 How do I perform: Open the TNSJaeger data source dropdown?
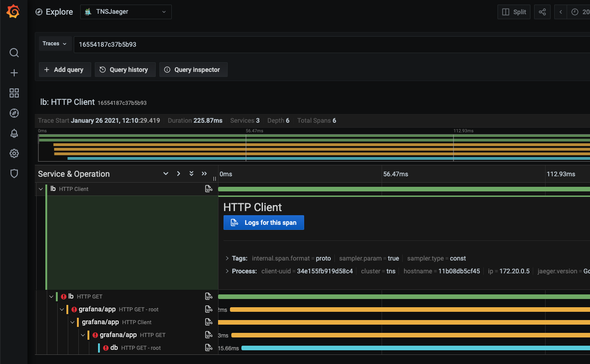[126, 12]
